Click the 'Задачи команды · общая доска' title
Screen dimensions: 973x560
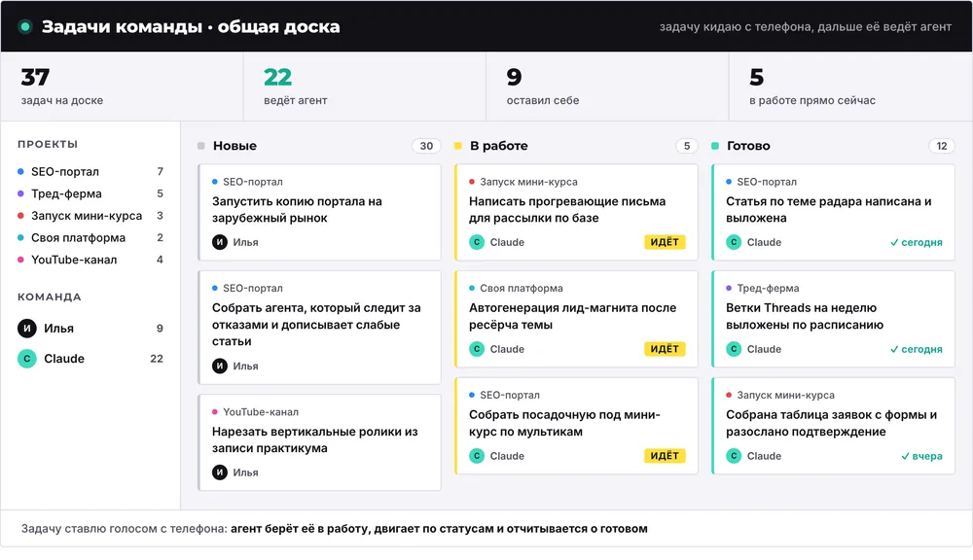191,26
